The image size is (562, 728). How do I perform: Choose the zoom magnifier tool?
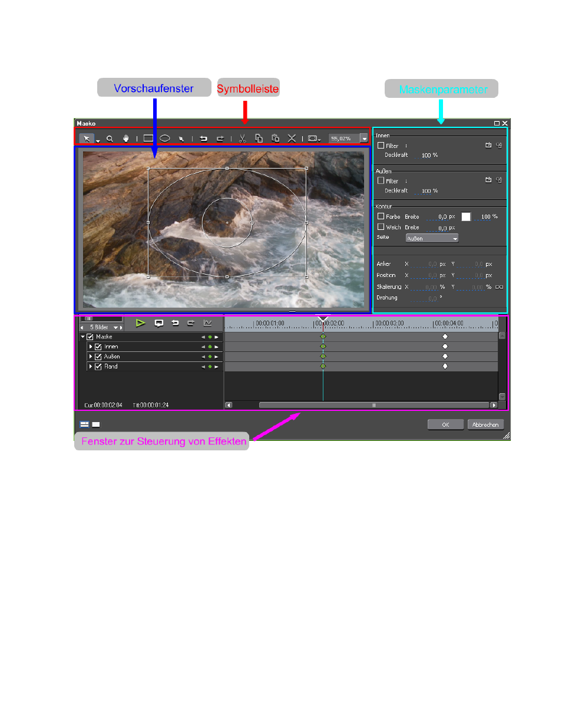[x=110, y=139]
